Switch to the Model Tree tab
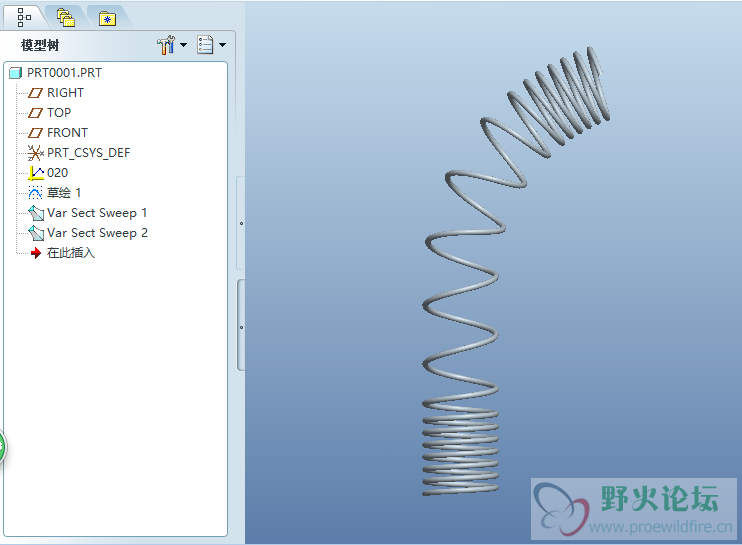The image size is (742, 545). (x=24, y=18)
